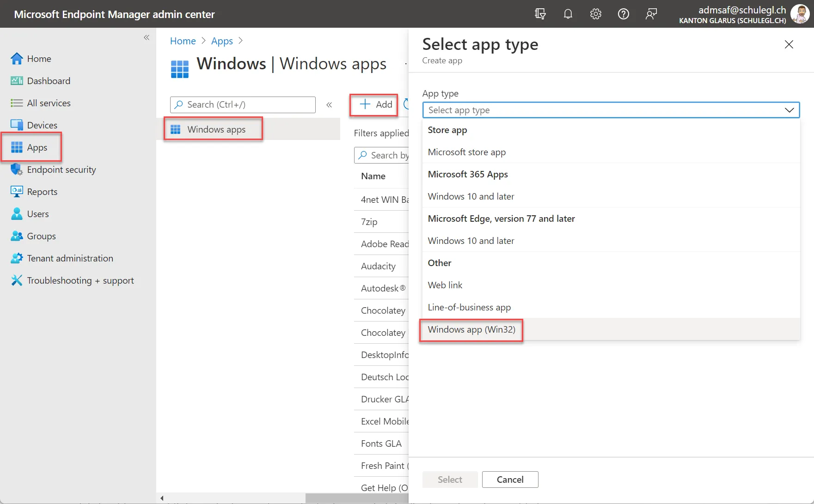Image resolution: width=814 pixels, height=504 pixels.
Task: Click the large Windows apps title icon
Action: tap(180, 69)
